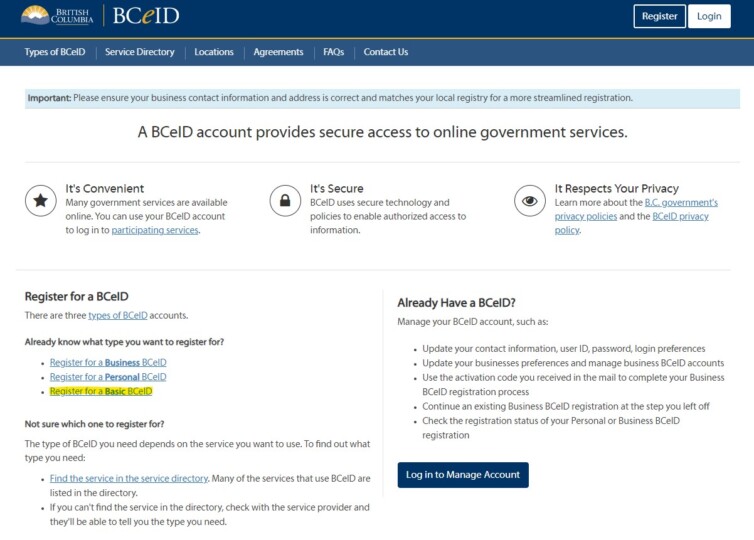Click the If you can't find the service bullet

pyautogui.click(x=210, y=515)
